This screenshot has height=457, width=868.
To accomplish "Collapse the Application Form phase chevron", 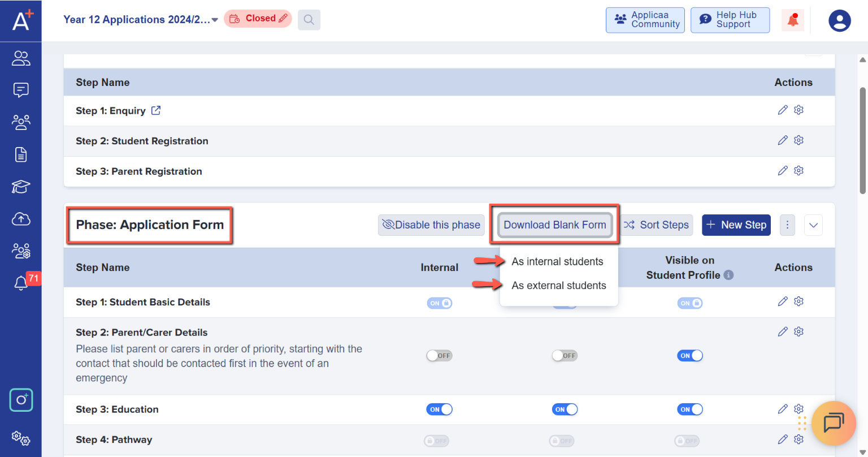I will click(813, 225).
